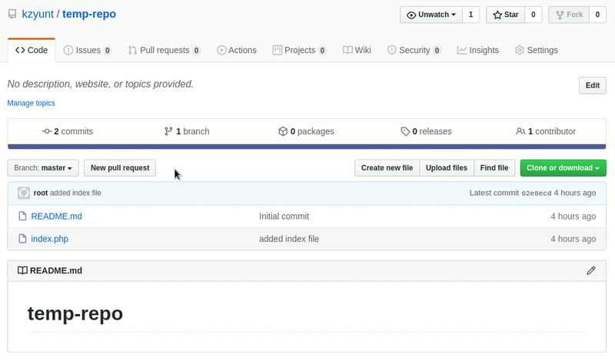Open the repository Settings tab
Screen dimensions: 615x364
pyautogui.click(x=536, y=50)
